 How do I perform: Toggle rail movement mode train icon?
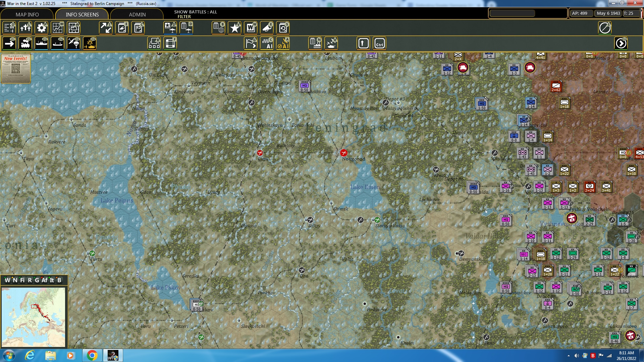click(25, 44)
